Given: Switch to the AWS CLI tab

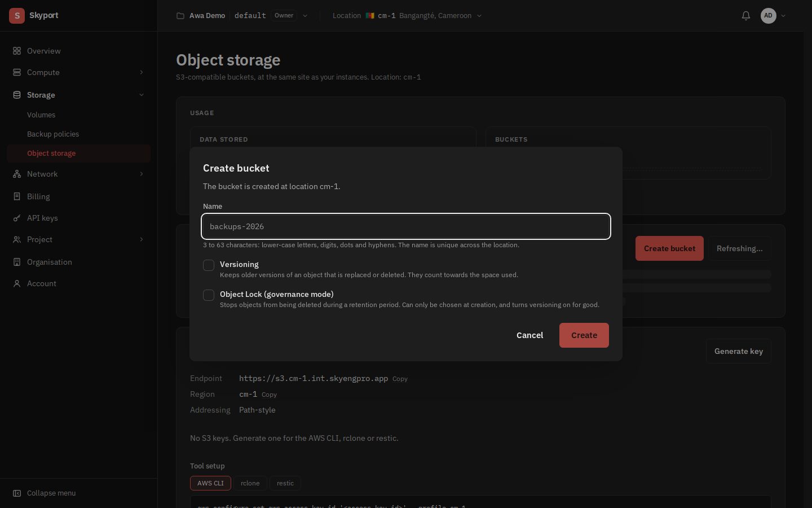Looking at the screenshot, I should (210, 483).
